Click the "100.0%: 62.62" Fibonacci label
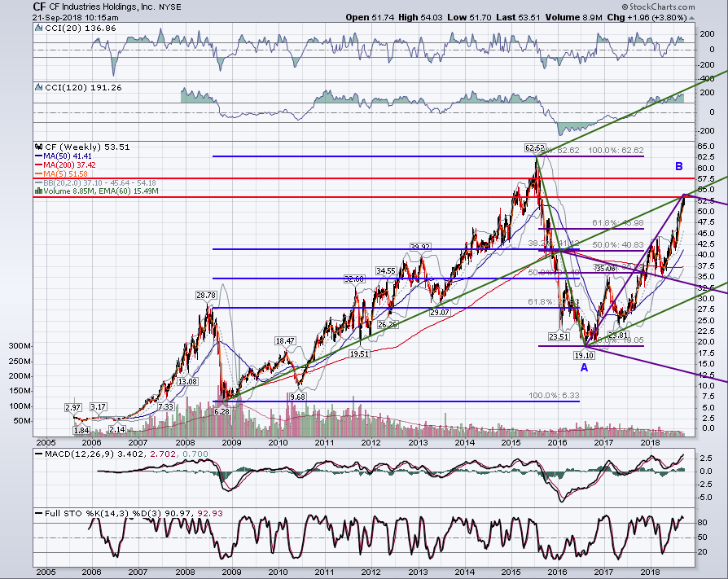Screen dimensions: 728x579 click(616, 151)
